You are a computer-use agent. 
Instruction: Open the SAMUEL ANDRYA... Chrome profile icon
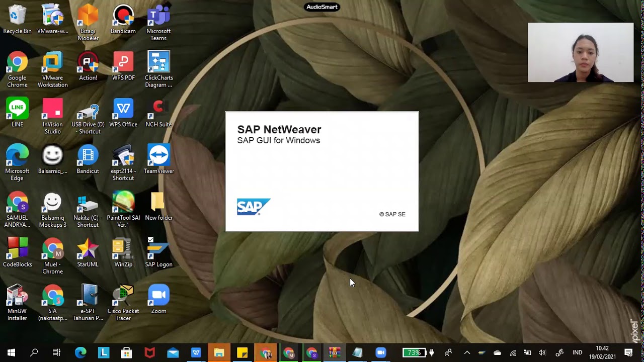tap(17, 210)
